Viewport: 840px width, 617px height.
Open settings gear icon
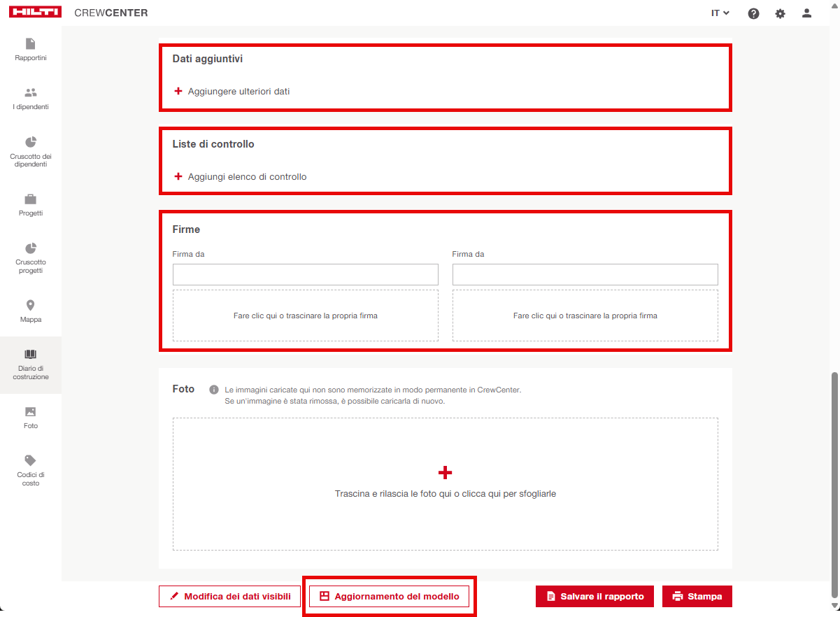[x=781, y=13]
